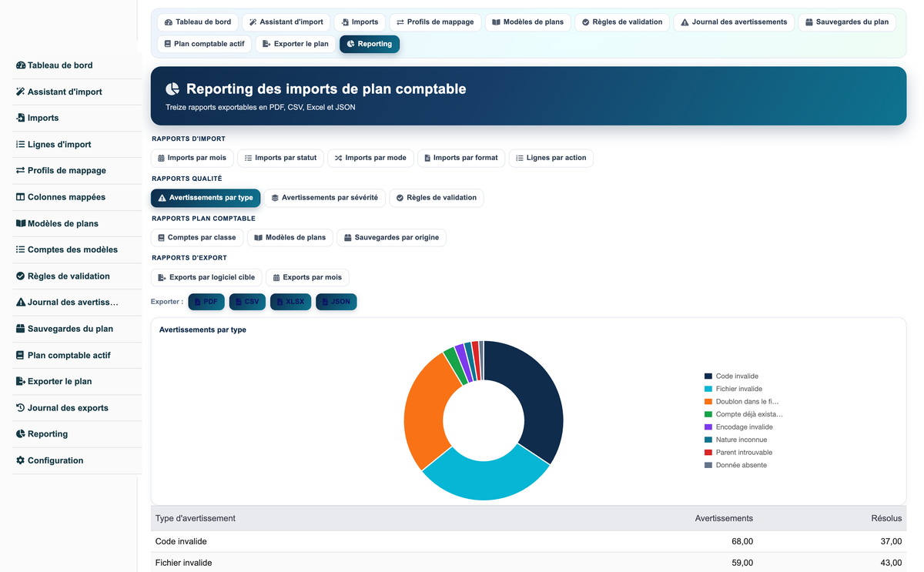Click the Comptes des modèles sidebar list icon
Viewport: 924px width, 572px height.
pyautogui.click(x=21, y=249)
